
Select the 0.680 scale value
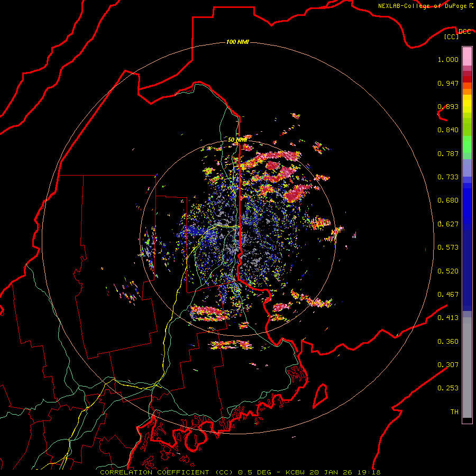coord(448,200)
